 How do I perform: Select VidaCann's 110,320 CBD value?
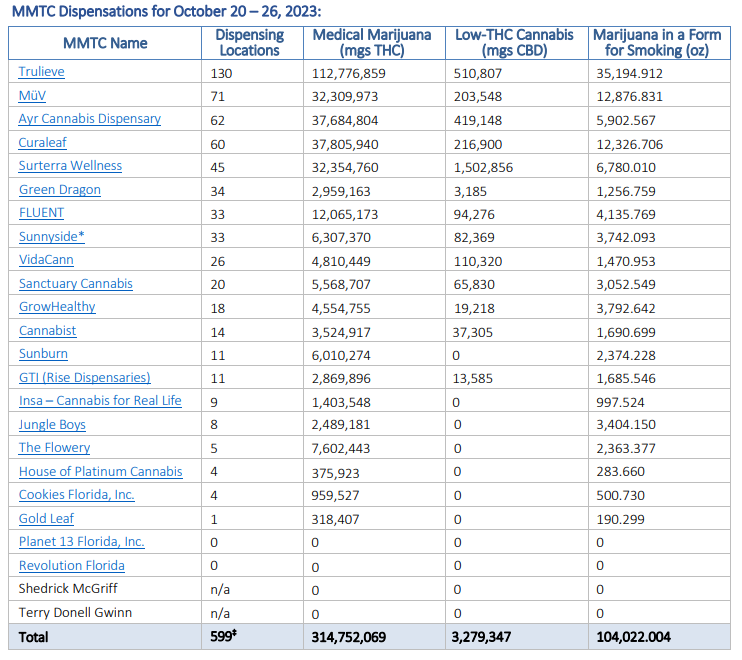coord(477,261)
